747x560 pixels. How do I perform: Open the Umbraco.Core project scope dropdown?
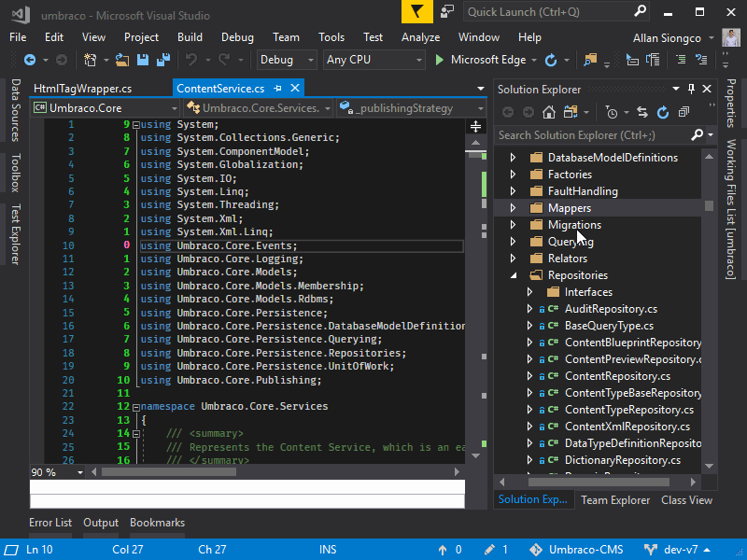pos(105,108)
